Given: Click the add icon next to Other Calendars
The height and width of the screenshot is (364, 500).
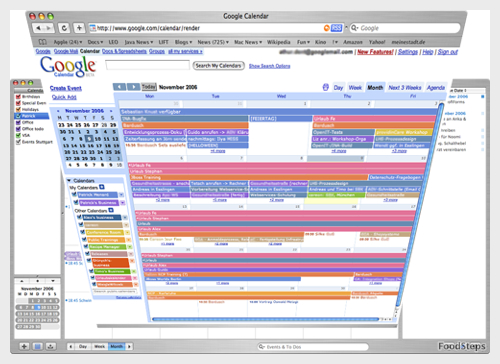Looking at the screenshot, I should (111, 210).
